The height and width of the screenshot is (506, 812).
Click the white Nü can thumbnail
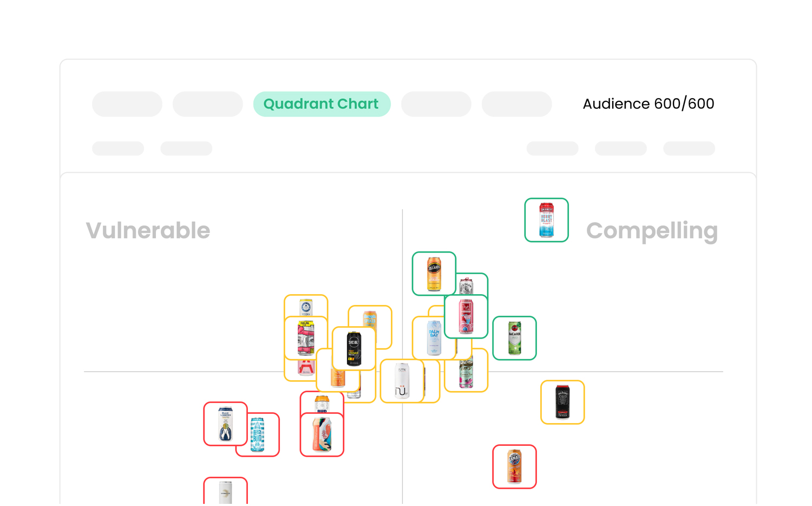402,381
